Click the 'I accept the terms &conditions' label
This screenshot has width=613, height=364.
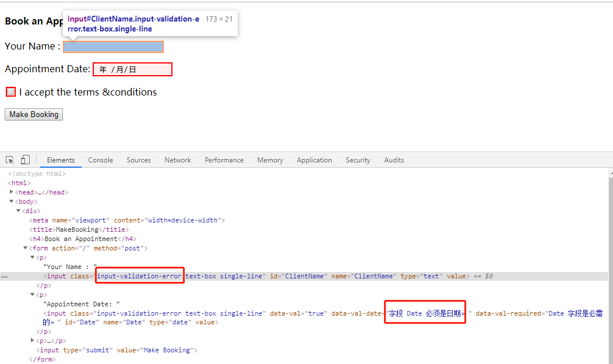tap(88, 92)
